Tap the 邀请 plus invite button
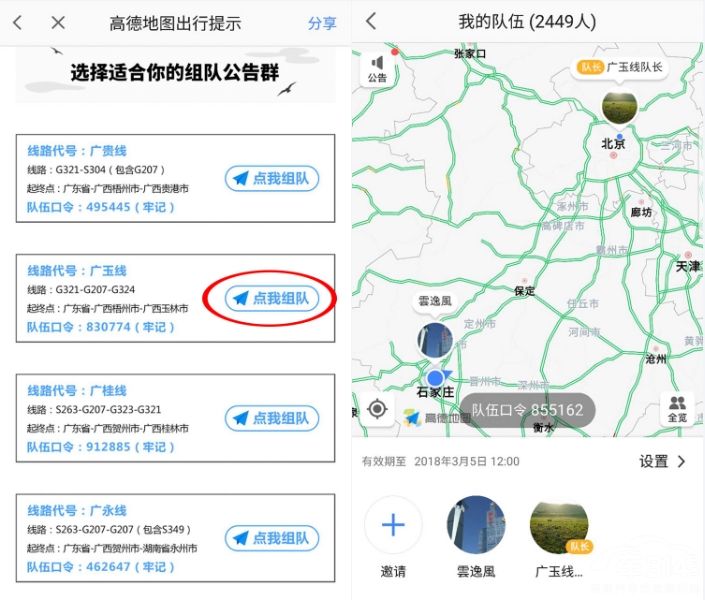 pos(393,525)
